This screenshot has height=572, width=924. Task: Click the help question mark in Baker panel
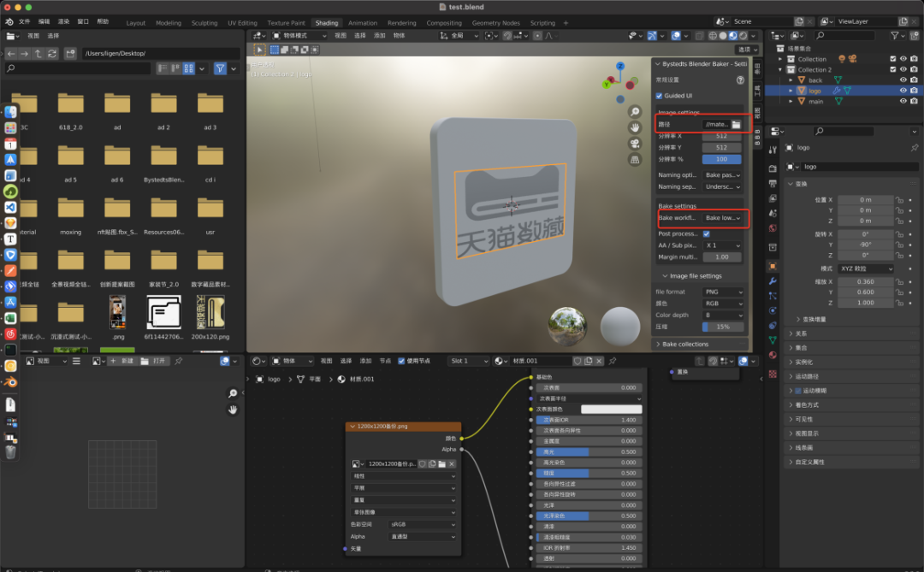click(740, 80)
